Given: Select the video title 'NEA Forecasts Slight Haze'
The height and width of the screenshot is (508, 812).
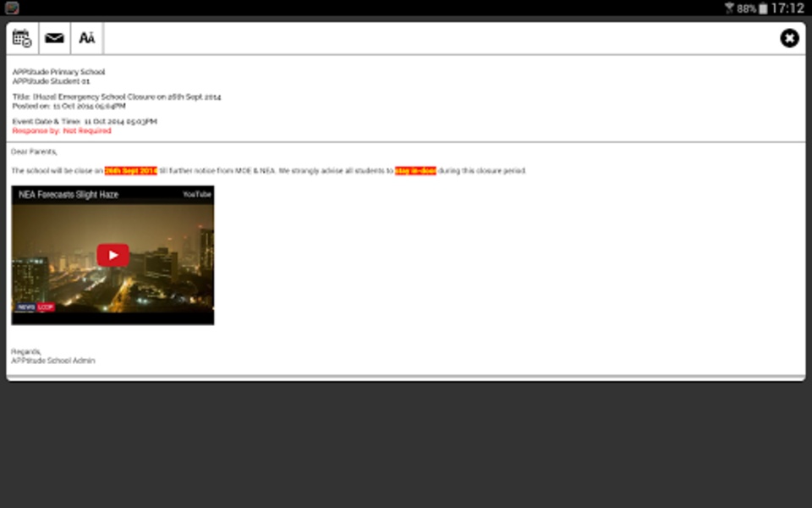Looking at the screenshot, I should pos(69,195).
